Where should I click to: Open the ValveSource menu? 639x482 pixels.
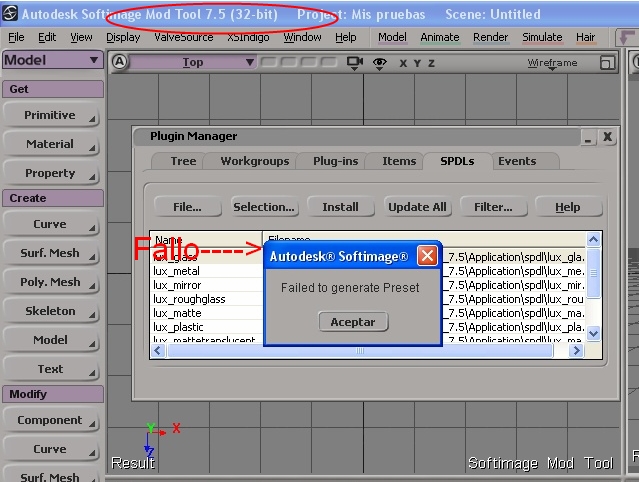pos(184,37)
